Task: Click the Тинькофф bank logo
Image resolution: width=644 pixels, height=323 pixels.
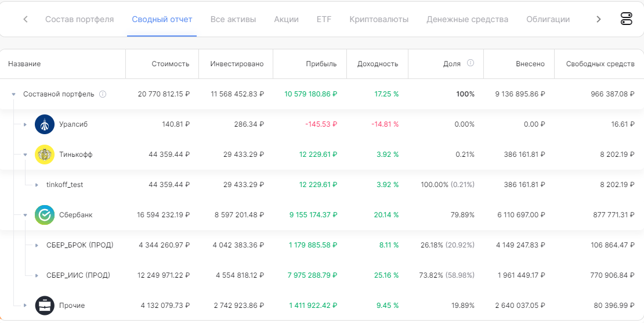Action: tap(45, 155)
